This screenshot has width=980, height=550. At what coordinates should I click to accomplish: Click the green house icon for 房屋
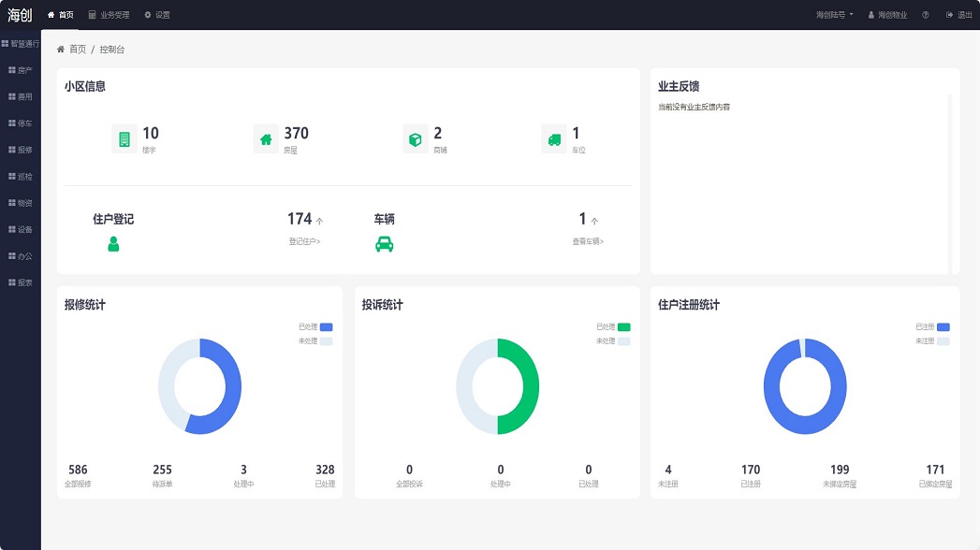click(266, 139)
